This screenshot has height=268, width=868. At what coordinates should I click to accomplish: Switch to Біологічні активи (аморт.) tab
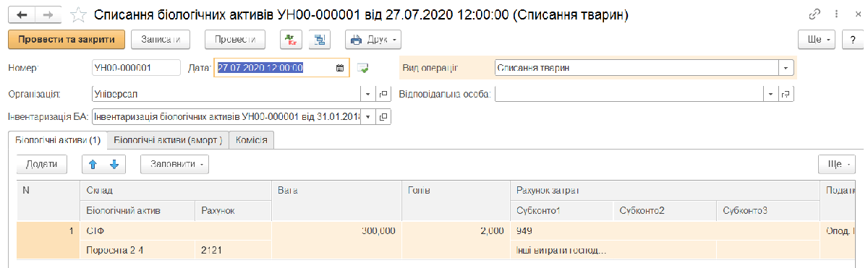[168, 141]
